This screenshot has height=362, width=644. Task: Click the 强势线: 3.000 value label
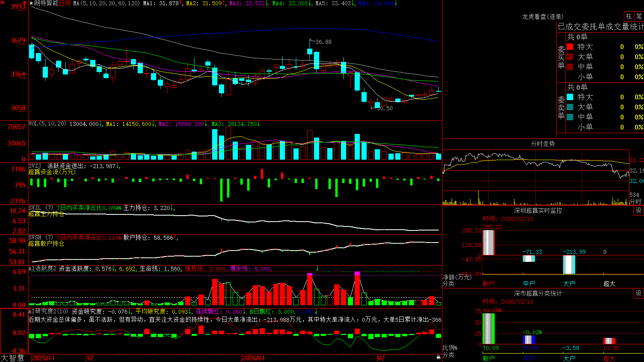(x=206, y=269)
